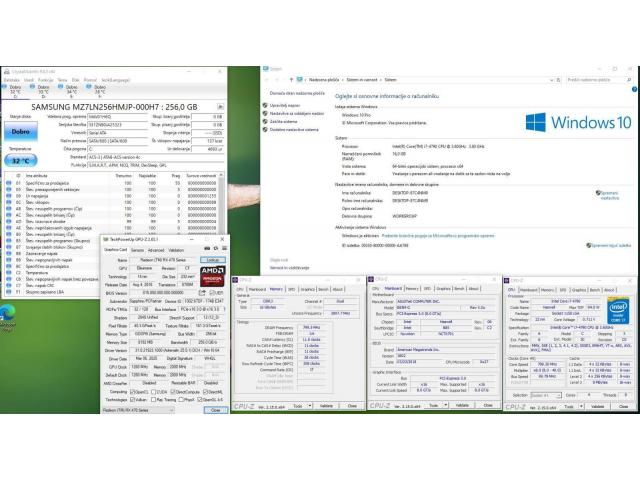The width and height of the screenshot is (640, 480).
Task: Click GPU-Z title bar app icon
Action: pos(106,239)
